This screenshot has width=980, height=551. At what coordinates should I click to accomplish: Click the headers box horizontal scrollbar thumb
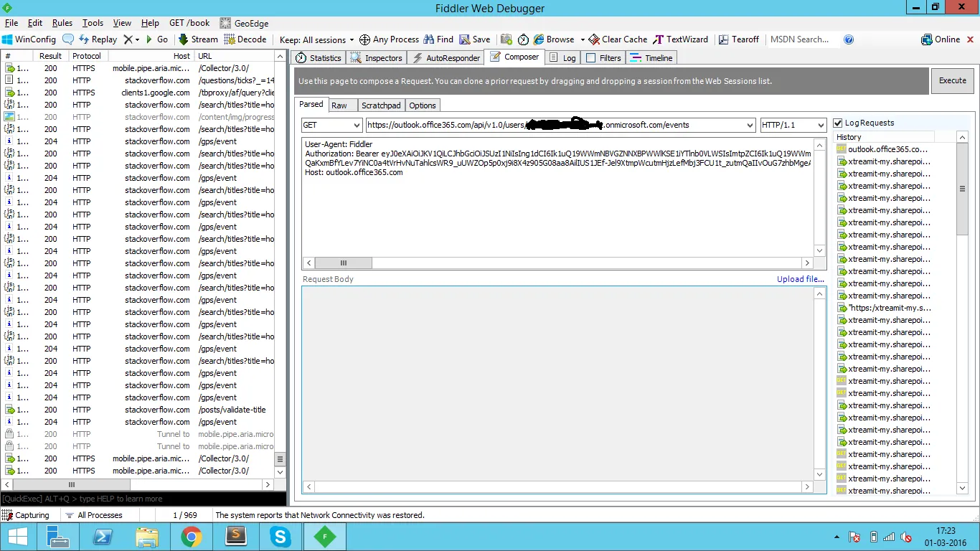click(x=344, y=263)
